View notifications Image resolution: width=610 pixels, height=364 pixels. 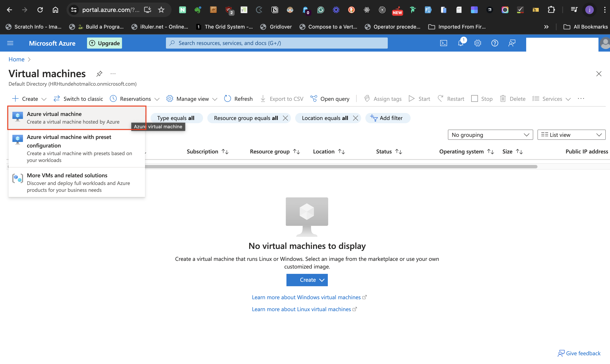[461, 43]
